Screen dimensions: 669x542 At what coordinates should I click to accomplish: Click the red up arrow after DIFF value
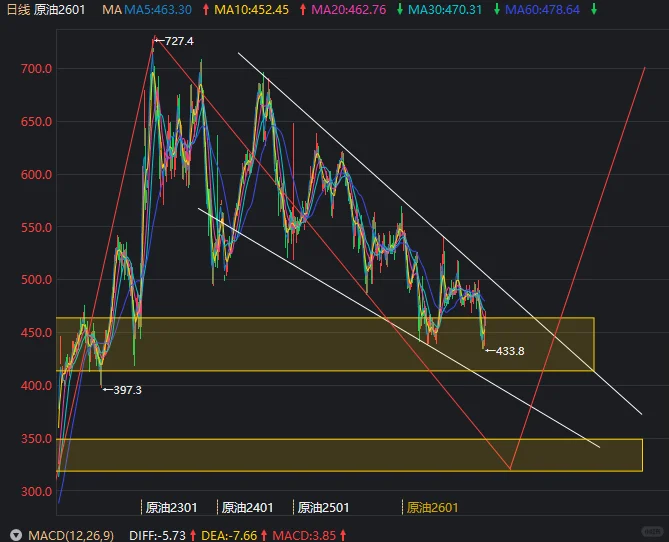(193, 535)
